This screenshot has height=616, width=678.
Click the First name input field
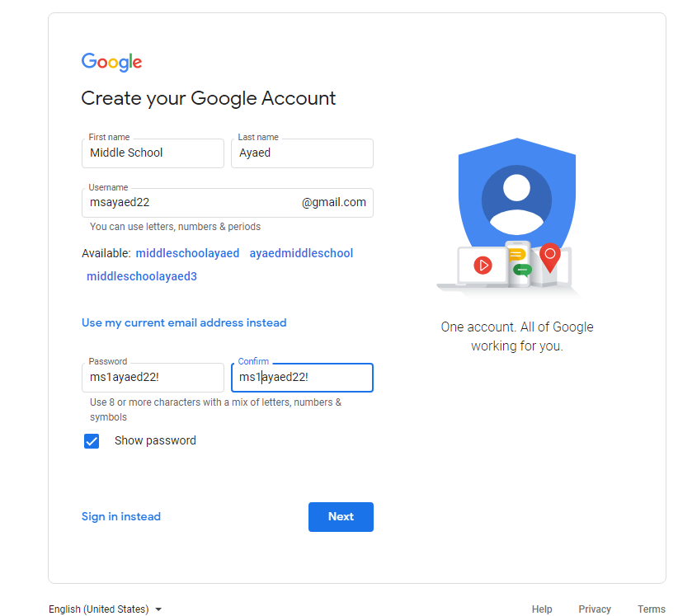(x=153, y=153)
